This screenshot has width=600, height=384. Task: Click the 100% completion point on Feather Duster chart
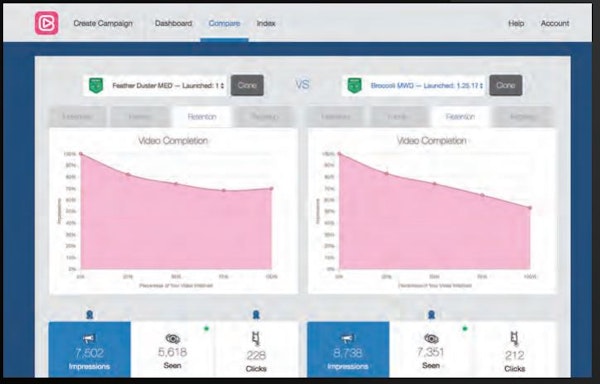[272, 188]
